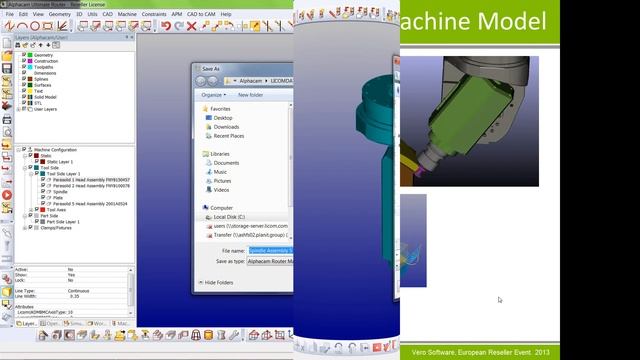Click New folder in Save As dialog
Screen dimensions: 640x360
[x=250, y=95]
